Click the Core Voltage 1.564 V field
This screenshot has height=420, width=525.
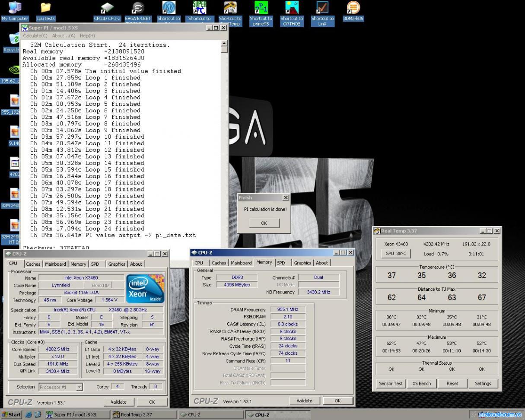110,300
